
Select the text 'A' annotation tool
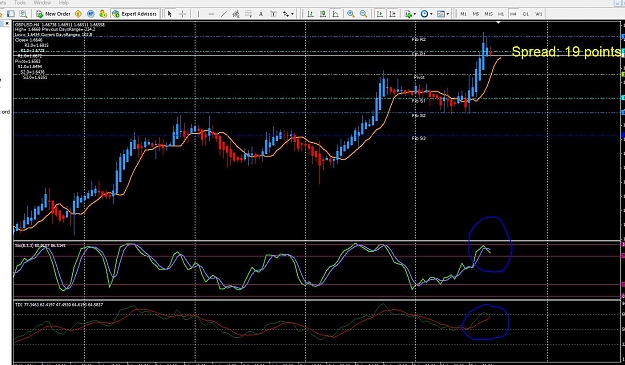261,14
